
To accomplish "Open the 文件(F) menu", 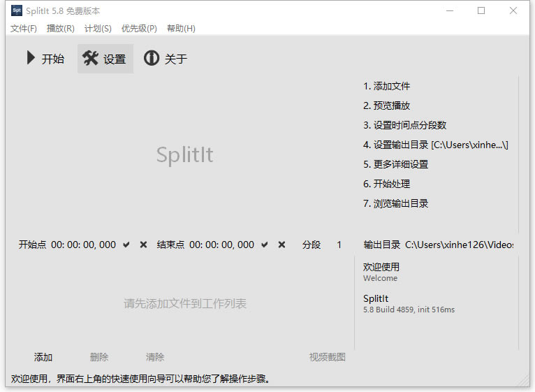I will [x=24, y=29].
